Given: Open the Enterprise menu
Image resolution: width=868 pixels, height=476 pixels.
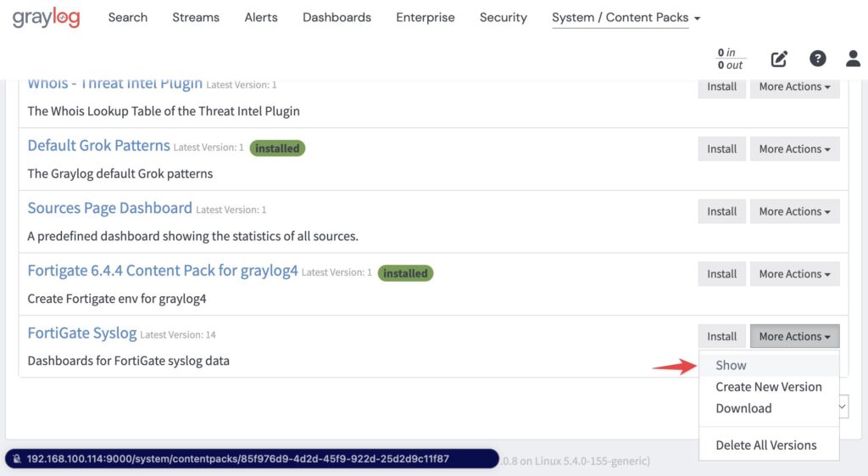Looking at the screenshot, I should [x=426, y=18].
